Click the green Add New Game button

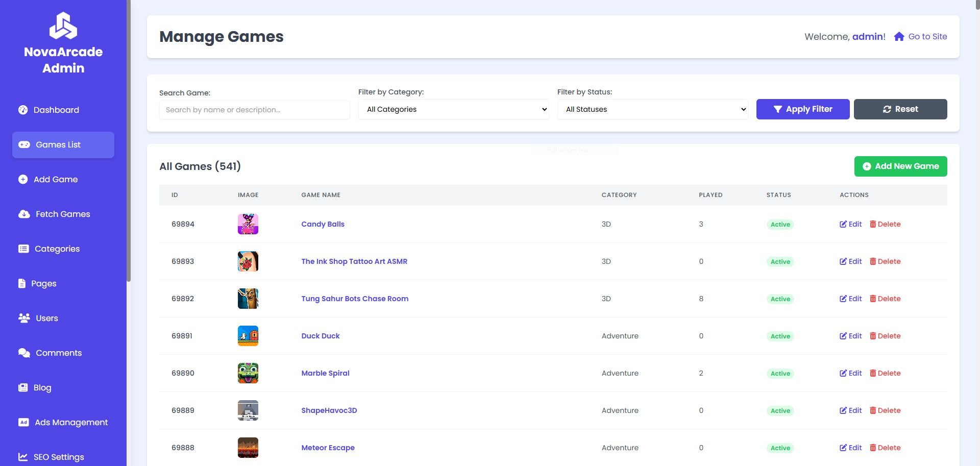tap(900, 166)
